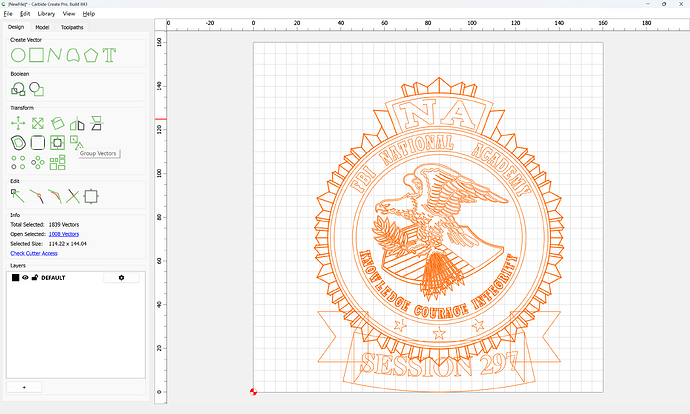
Task: Select the Polyline vector tool
Action: pos(55,55)
